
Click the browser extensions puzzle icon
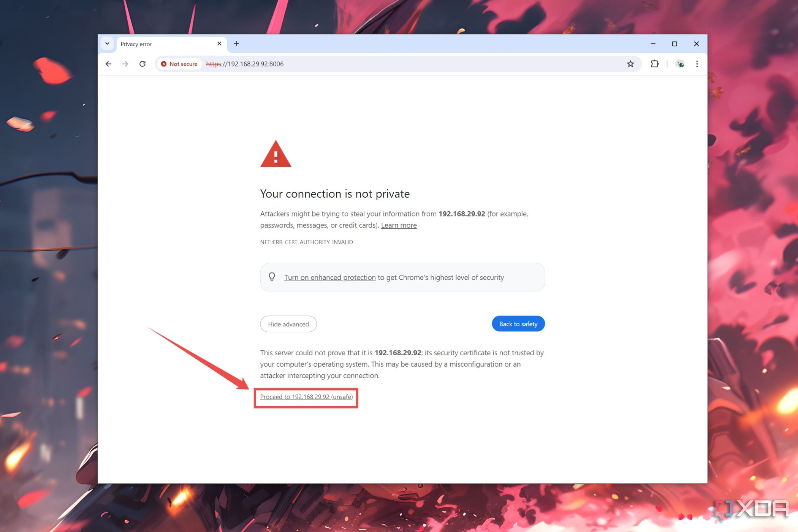[653, 63]
